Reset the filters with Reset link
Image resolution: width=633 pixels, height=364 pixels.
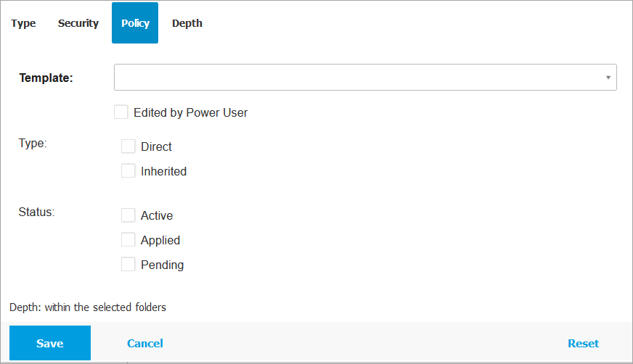[583, 344]
